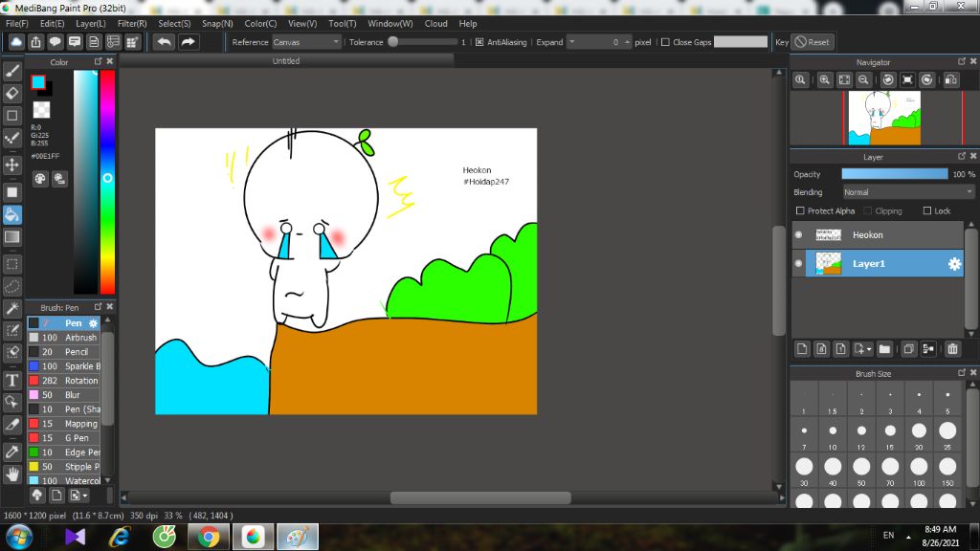
Task: Click the rainbow hue strip in Color panel
Action: (x=107, y=182)
